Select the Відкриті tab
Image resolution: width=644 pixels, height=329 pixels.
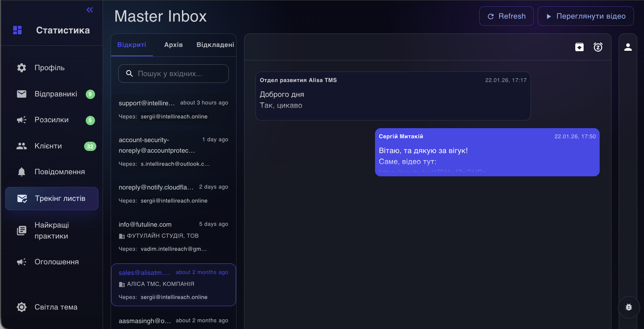point(132,45)
